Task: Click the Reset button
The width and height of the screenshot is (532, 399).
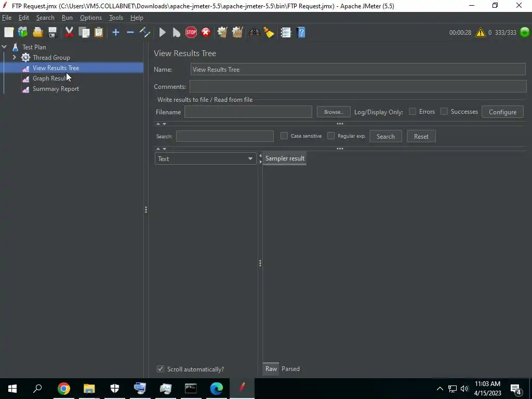Action: point(421,137)
